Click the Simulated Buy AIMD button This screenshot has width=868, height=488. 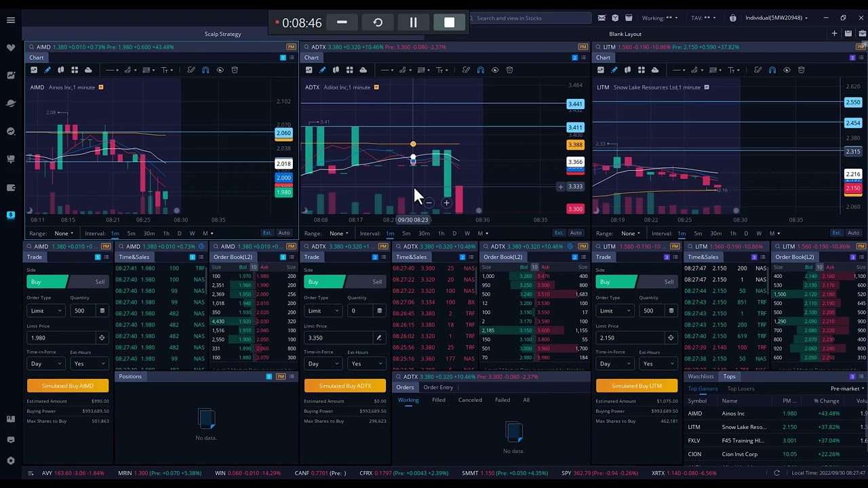point(68,386)
